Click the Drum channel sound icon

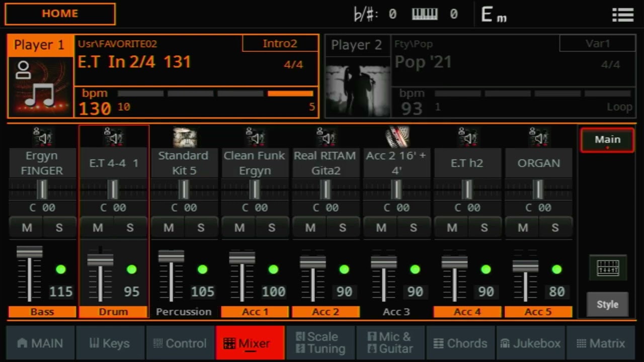tap(113, 137)
